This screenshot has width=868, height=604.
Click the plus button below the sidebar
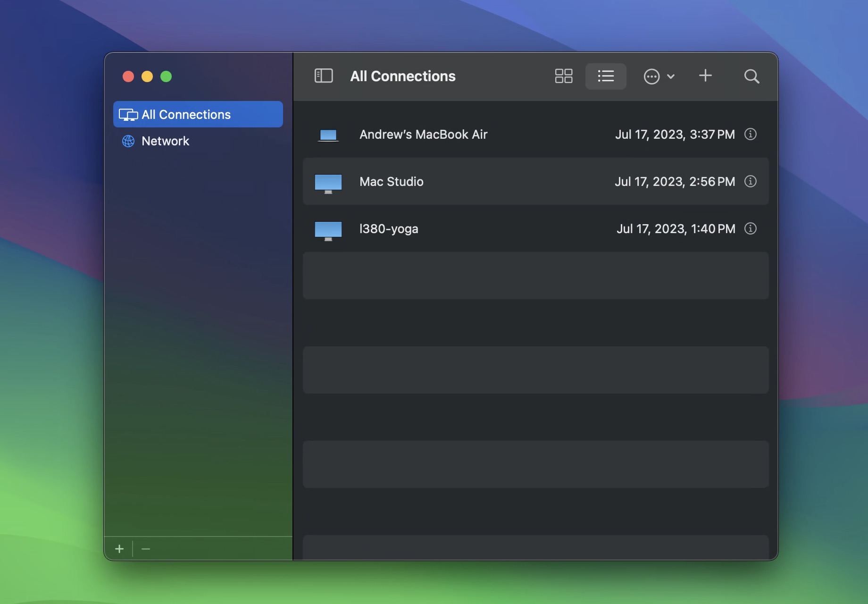(119, 549)
